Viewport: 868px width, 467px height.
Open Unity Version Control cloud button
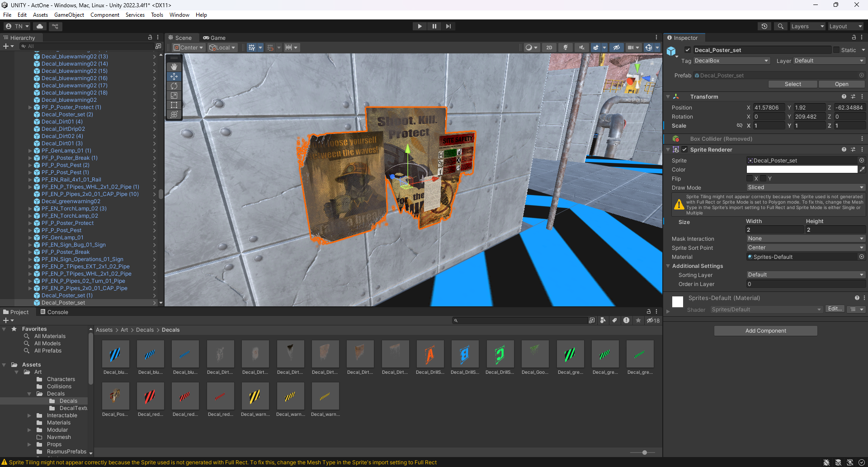tap(40, 26)
